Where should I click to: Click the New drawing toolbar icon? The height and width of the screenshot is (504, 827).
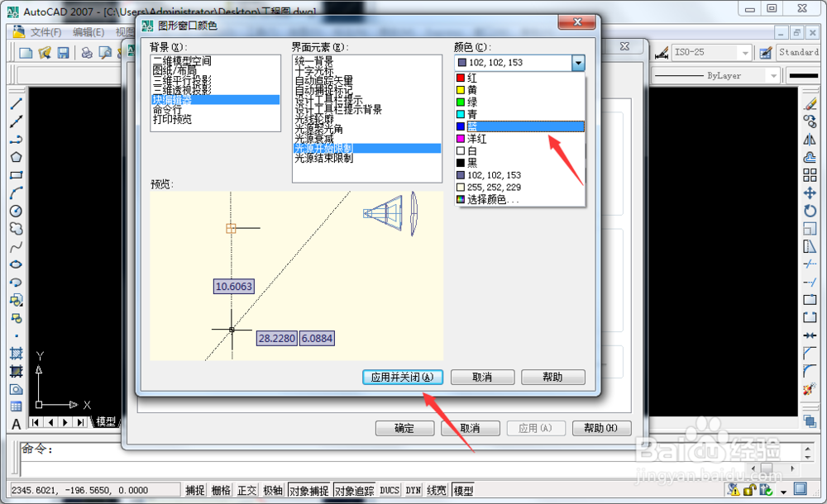pos(26,53)
